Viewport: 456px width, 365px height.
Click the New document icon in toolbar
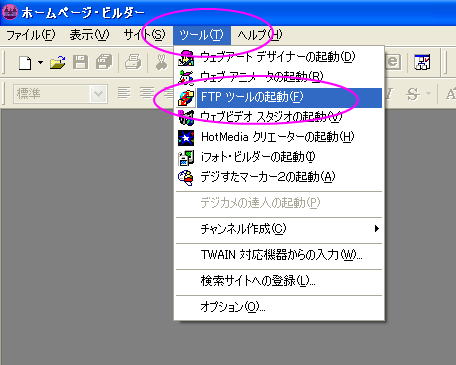(x=25, y=62)
